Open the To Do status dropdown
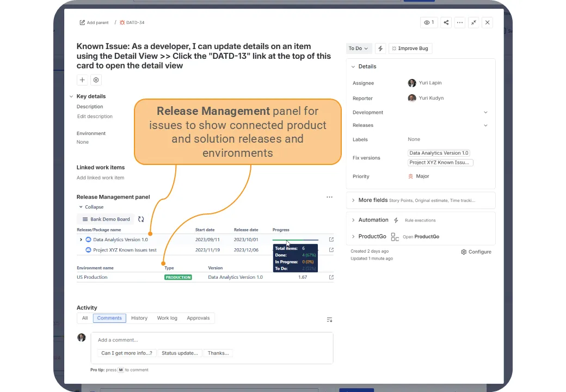Viewport: 566px width, 392px height. click(359, 48)
